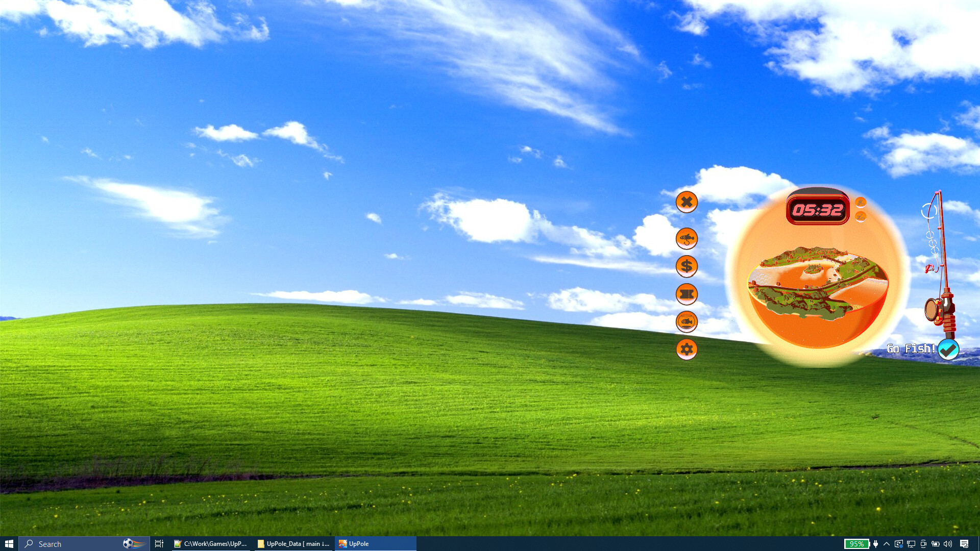Open the gear settings icon
Screen dimensions: 980x551
point(687,349)
